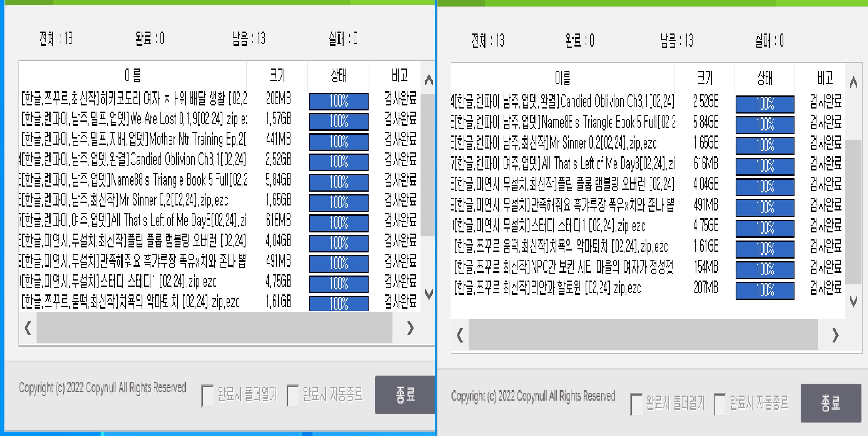The width and height of the screenshot is (868, 436).
Task: Click right window's horizontal scroll-left arrow
Action: pos(459,336)
